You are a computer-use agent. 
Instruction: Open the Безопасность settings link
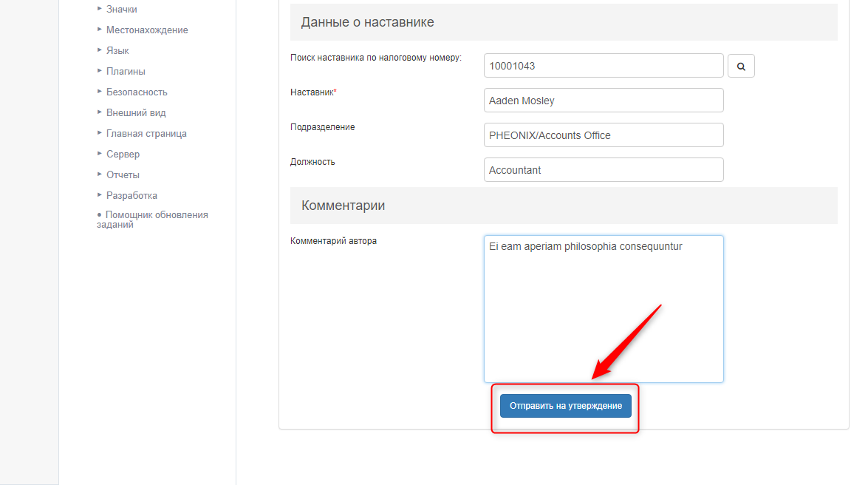click(137, 92)
